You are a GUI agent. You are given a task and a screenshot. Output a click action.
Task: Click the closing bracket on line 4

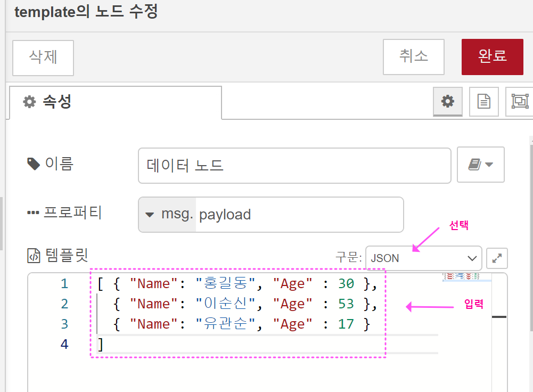tap(100, 345)
